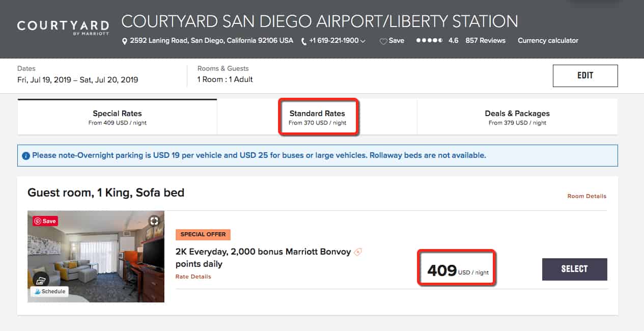This screenshot has height=331, width=644.
Task: Open the photo gallery icon on room image
Action: [41, 280]
